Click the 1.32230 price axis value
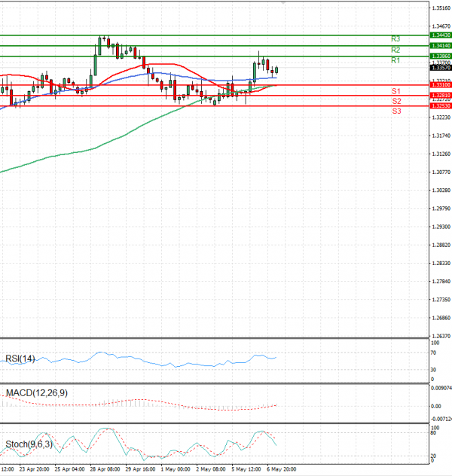Image resolution: width=452 pixels, height=476 pixels. click(x=441, y=117)
